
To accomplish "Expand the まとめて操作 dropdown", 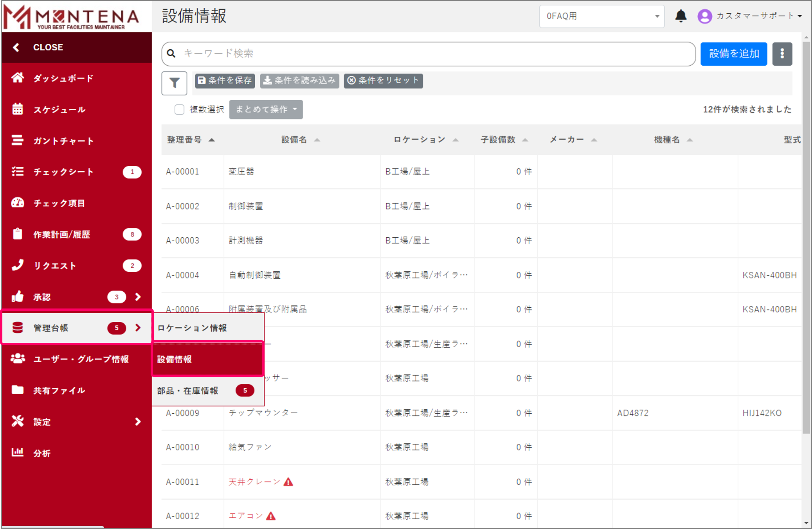I will point(266,109).
